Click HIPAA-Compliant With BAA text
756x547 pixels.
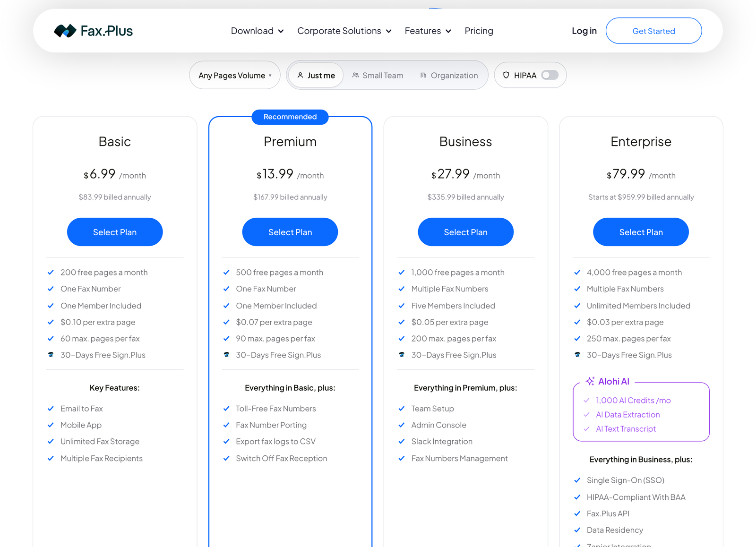[636, 497]
